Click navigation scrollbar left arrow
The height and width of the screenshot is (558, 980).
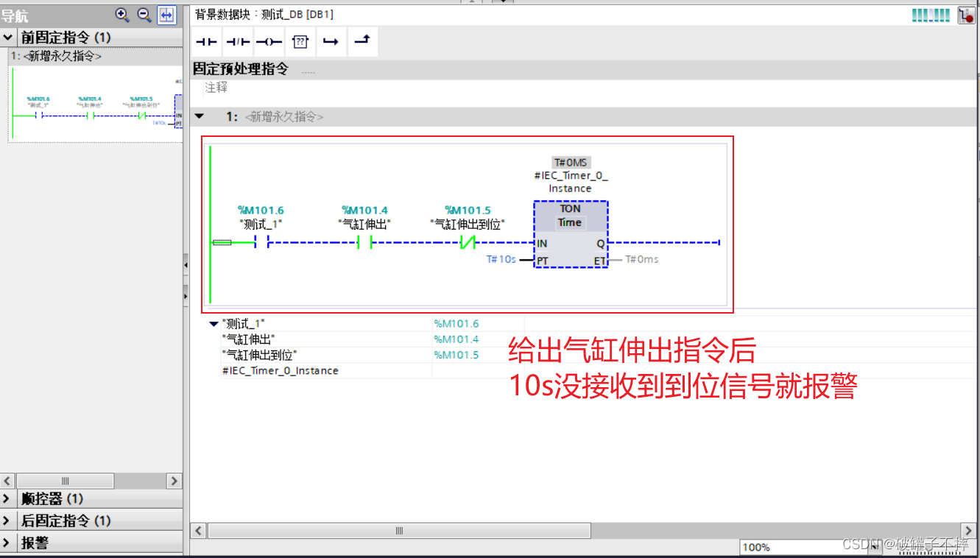tap(7, 481)
